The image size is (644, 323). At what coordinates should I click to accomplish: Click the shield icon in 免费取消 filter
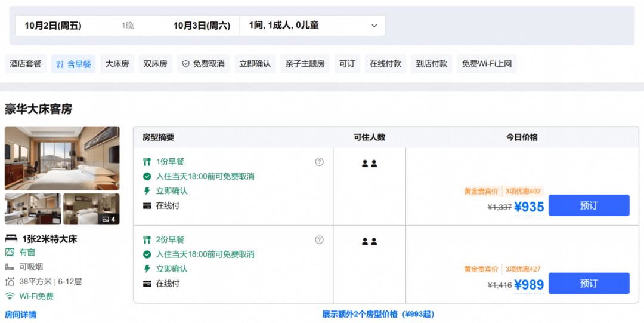click(185, 64)
